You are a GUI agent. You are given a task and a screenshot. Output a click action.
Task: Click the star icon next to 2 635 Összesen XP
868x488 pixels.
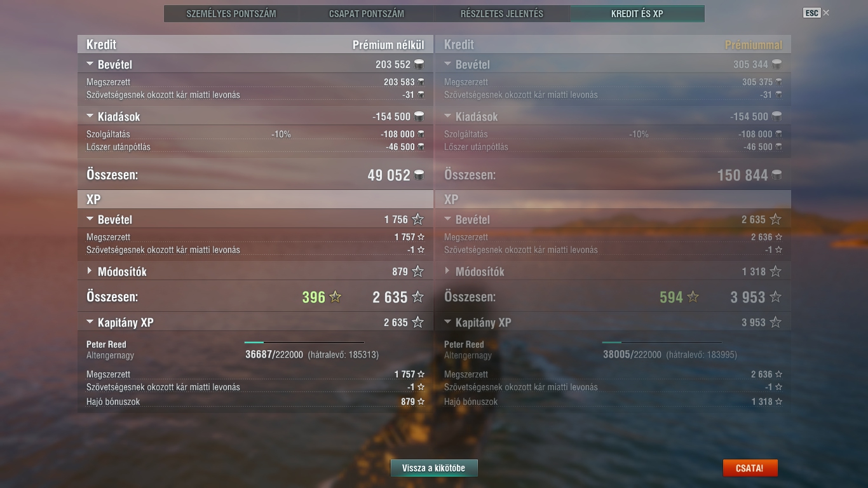click(417, 297)
